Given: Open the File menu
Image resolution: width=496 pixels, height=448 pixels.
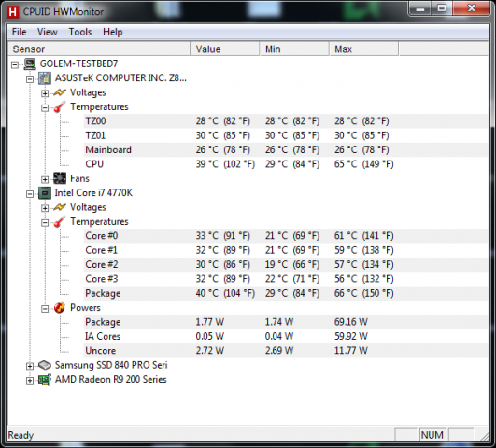Looking at the screenshot, I should point(19,32).
